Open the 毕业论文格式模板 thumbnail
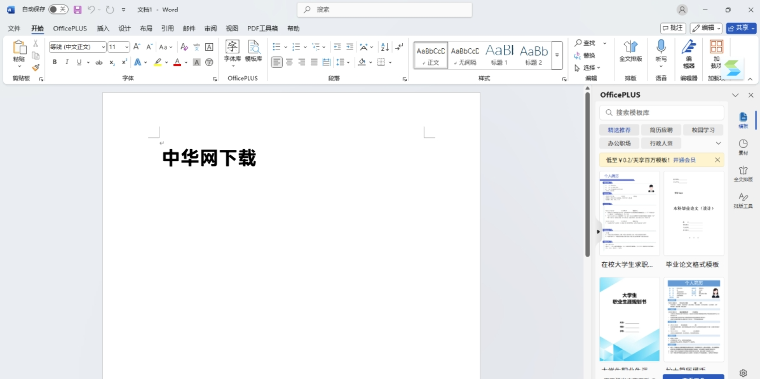Screen dimensions: 760x379 point(694,213)
